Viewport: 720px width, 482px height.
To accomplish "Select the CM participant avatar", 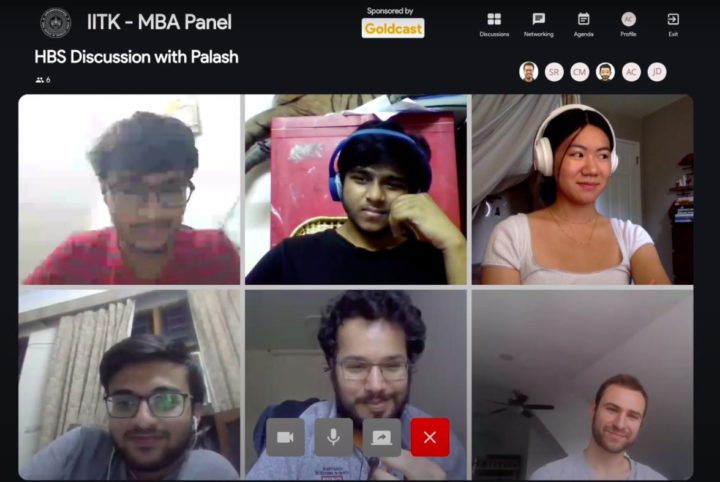I will click(x=580, y=72).
